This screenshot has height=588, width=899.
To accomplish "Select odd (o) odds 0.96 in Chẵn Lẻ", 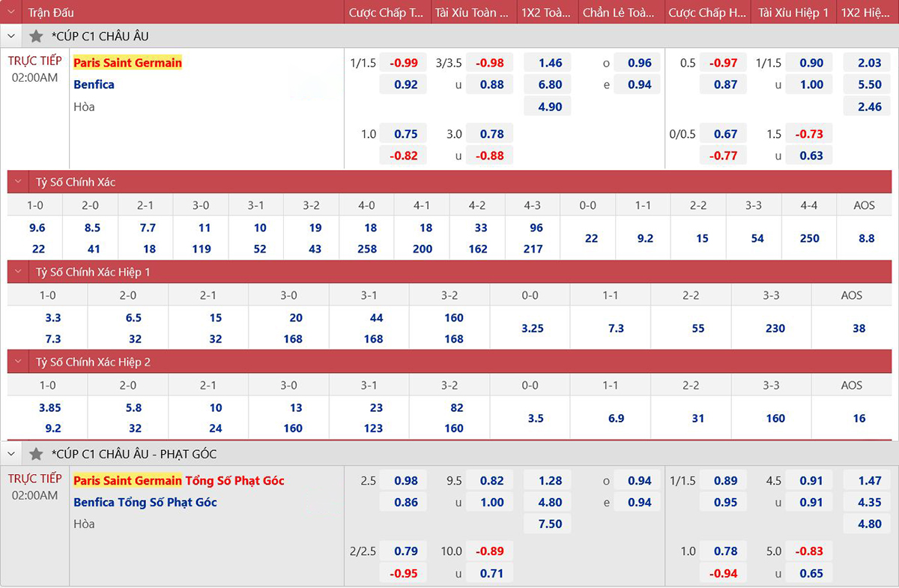I will pyautogui.click(x=639, y=63).
